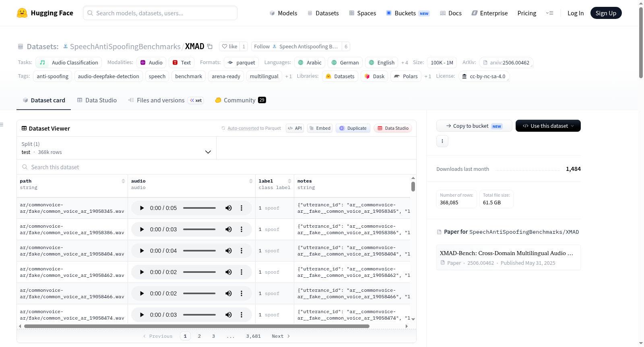Open audio options menu for common_voice_ar_19058474
This screenshot has height=347, width=644.
coord(242,315)
